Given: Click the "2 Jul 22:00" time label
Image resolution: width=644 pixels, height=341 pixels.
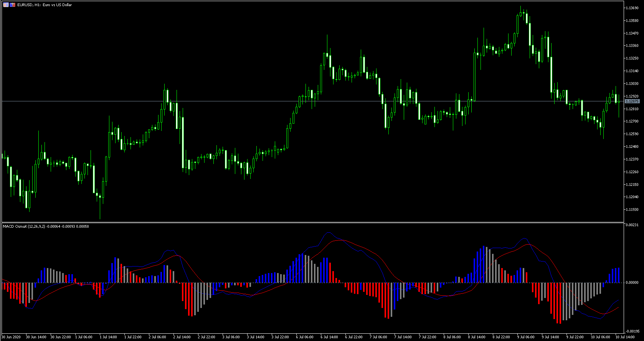Looking at the screenshot, I should pyautogui.click(x=206, y=337).
